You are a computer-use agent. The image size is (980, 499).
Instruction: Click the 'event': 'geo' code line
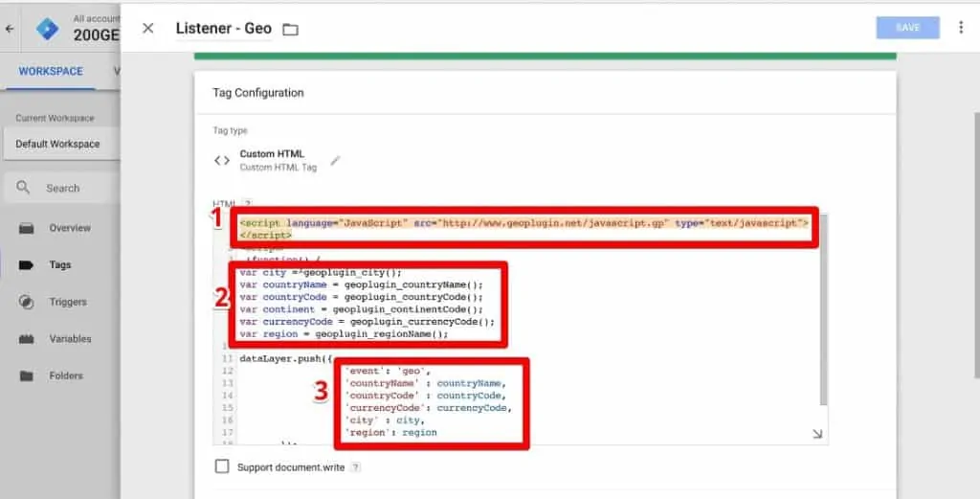pos(388,371)
